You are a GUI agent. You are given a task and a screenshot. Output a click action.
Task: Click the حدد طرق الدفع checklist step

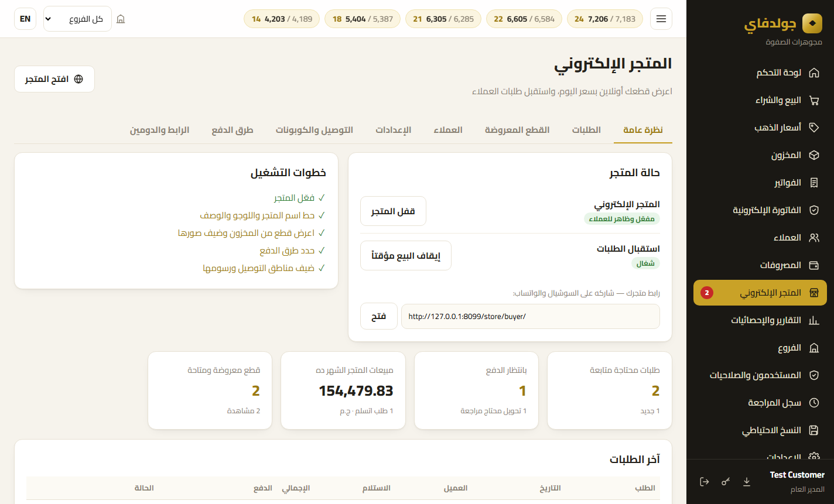click(x=292, y=251)
